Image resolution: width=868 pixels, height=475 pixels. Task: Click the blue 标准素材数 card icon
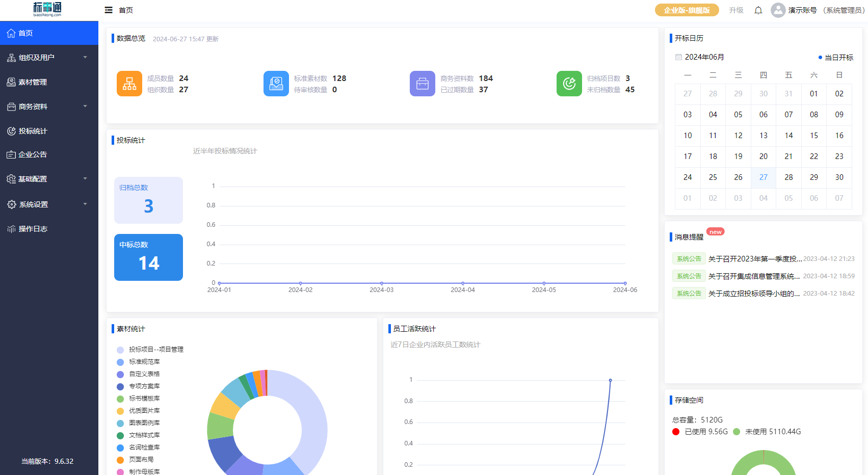(x=276, y=84)
